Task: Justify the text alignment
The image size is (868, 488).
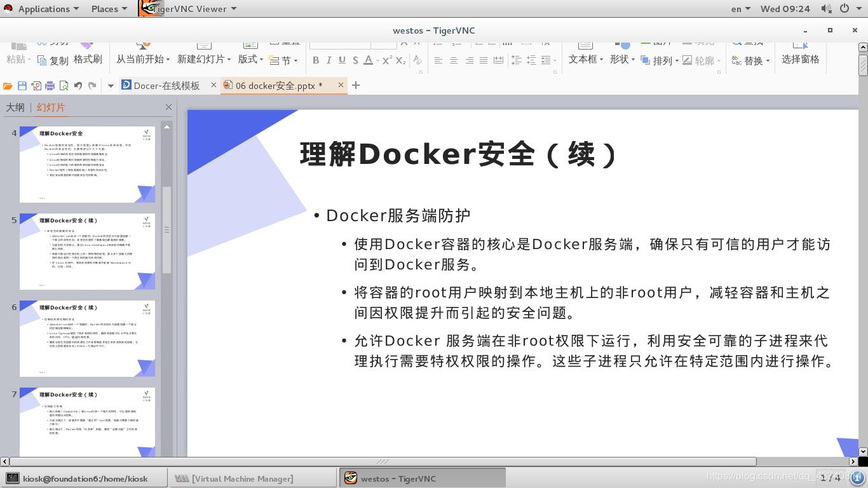Action: coord(484,60)
